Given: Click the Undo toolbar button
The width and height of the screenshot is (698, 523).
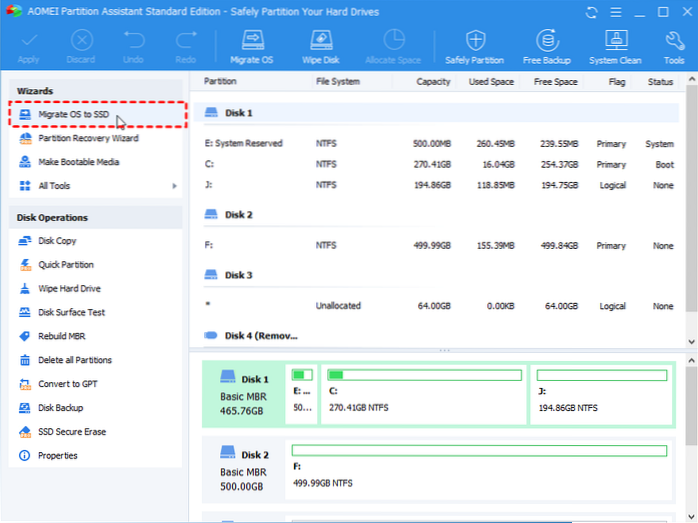Looking at the screenshot, I should pyautogui.click(x=133, y=46).
